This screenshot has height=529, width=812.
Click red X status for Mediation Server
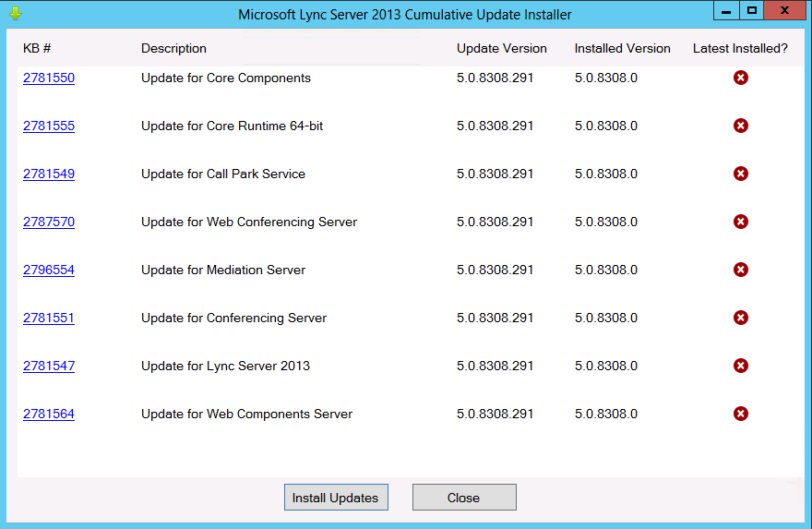pyautogui.click(x=741, y=270)
